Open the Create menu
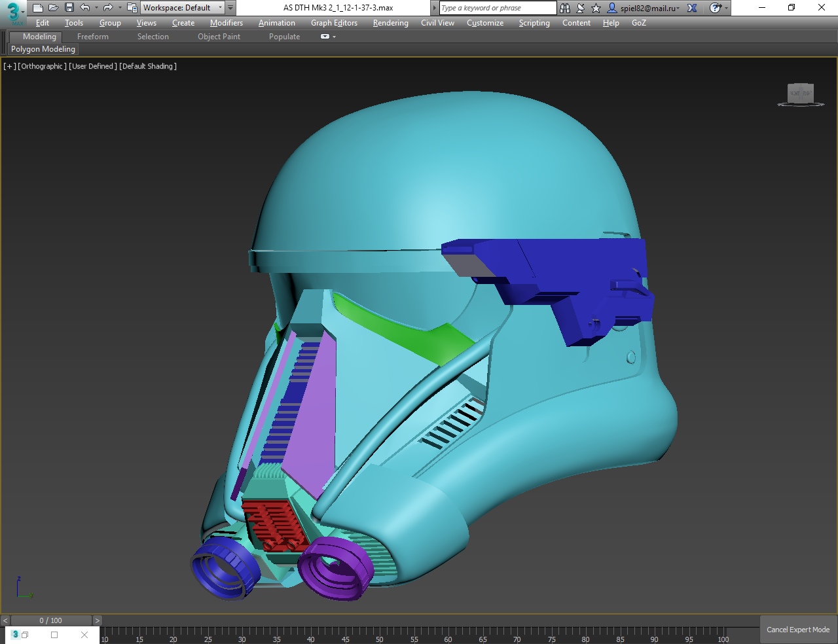 pos(183,23)
